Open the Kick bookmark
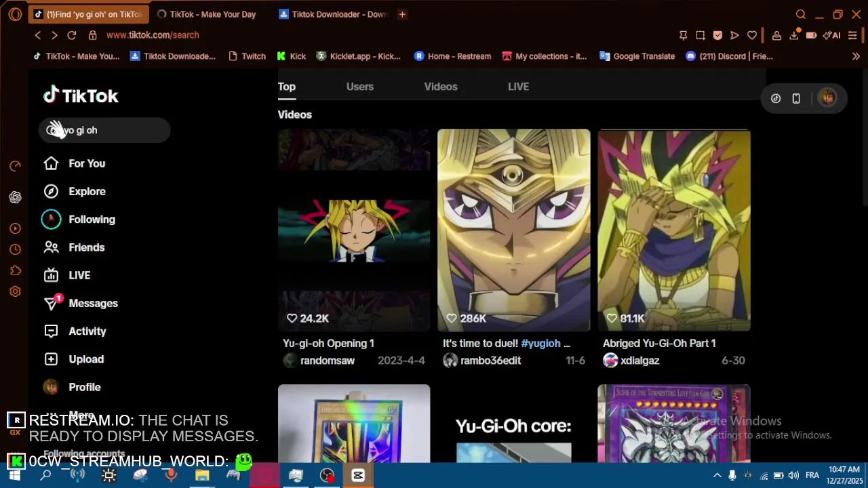 tap(292, 56)
